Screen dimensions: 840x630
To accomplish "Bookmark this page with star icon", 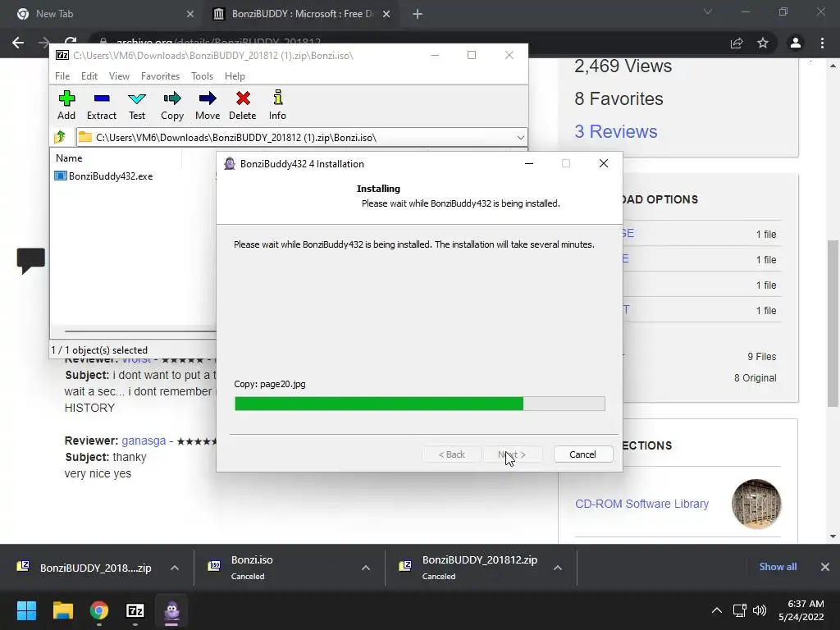I will tap(763, 43).
